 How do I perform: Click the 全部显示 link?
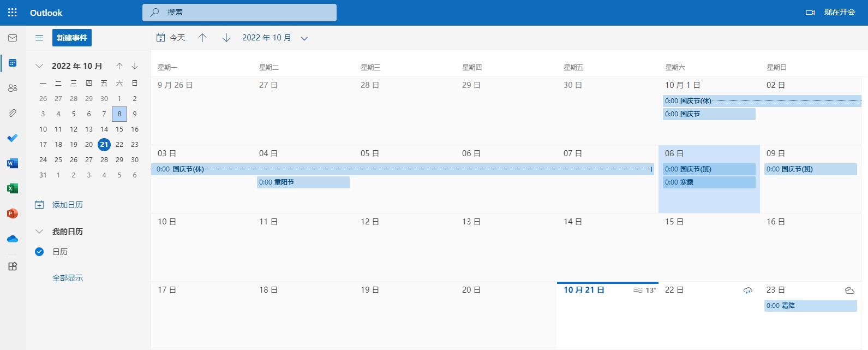[68, 278]
